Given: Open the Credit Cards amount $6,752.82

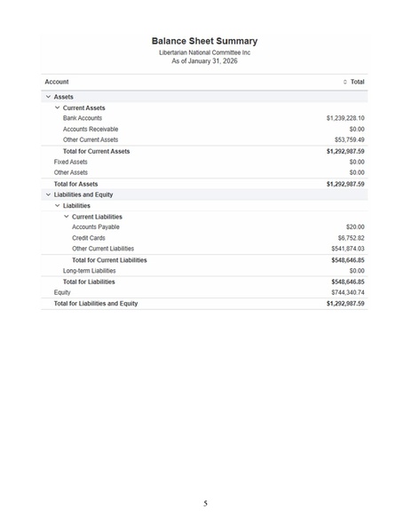Looking at the screenshot, I should [x=351, y=238].
